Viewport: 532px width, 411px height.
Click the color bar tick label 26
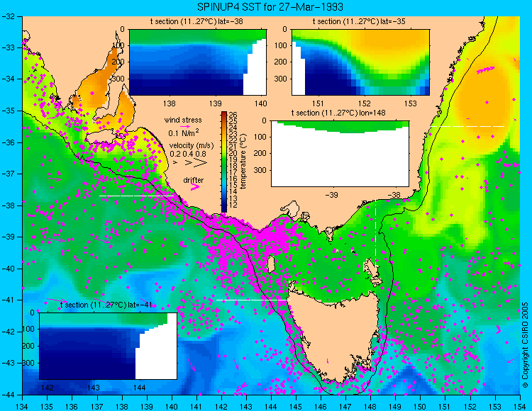[x=233, y=116]
